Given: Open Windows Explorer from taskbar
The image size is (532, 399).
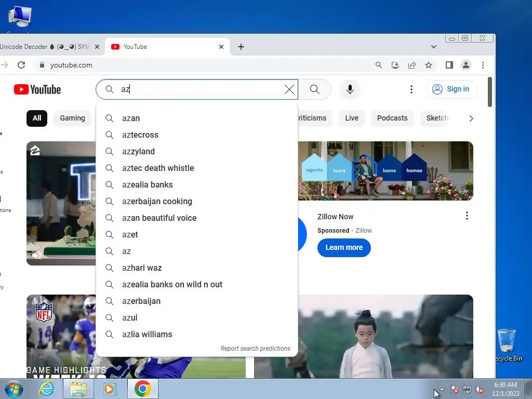Looking at the screenshot, I should (x=78, y=389).
